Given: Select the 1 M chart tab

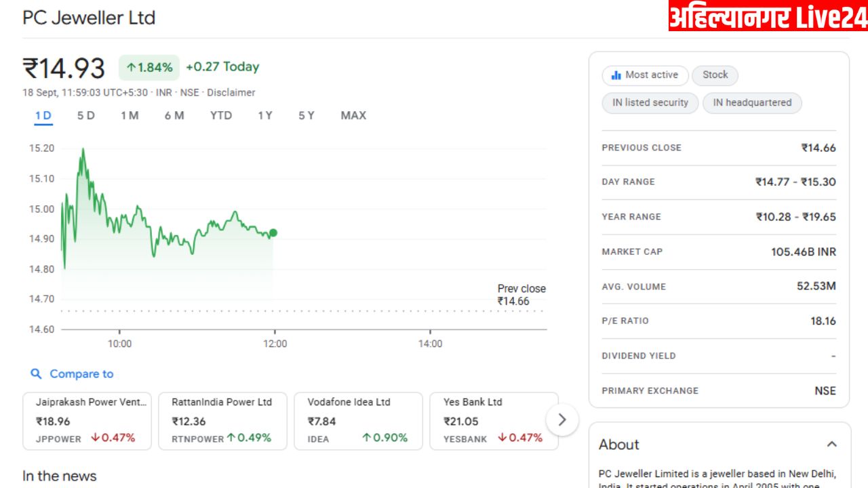Looking at the screenshot, I should pyautogui.click(x=130, y=116).
